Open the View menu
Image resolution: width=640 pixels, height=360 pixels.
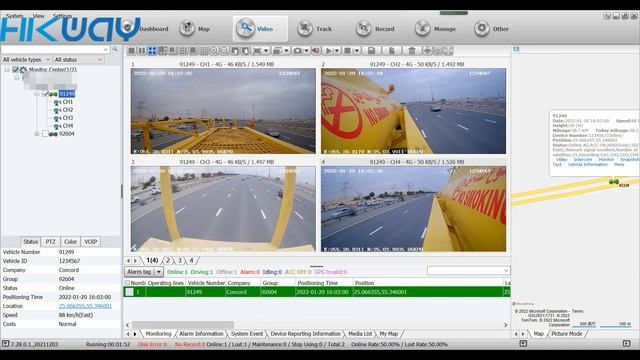click(39, 16)
